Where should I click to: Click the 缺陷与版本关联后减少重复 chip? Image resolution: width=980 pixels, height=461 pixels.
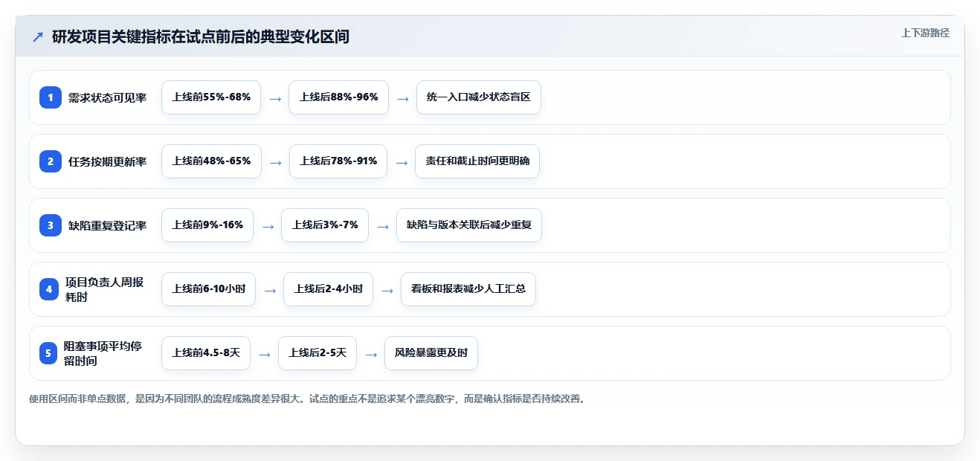tap(469, 225)
